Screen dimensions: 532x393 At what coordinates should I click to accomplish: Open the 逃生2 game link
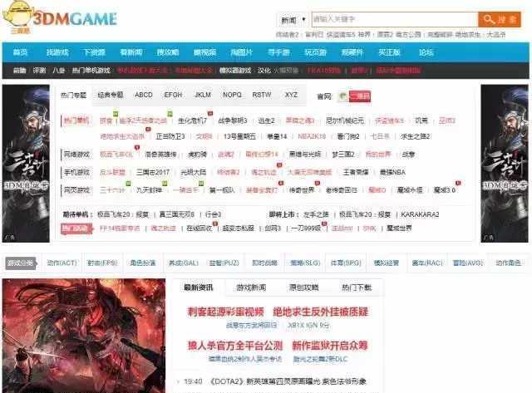click(x=266, y=120)
